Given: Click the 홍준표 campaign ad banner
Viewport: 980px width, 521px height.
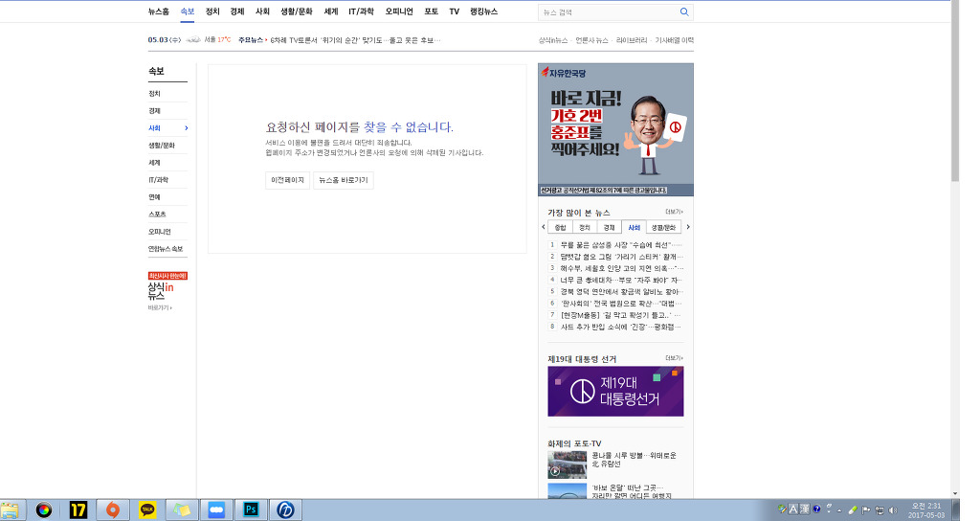Looking at the screenshot, I should pos(615,129).
